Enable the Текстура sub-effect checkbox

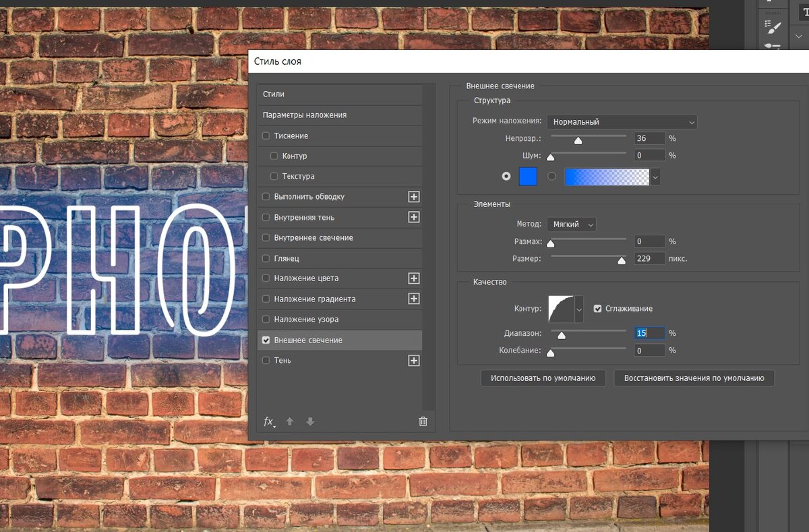[274, 176]
